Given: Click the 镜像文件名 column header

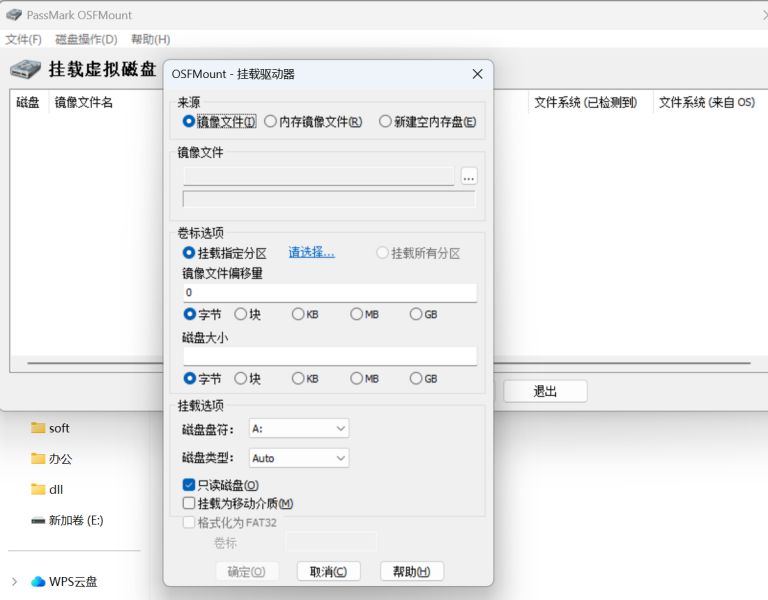Looking at the screenshot, I should point(84,102).
